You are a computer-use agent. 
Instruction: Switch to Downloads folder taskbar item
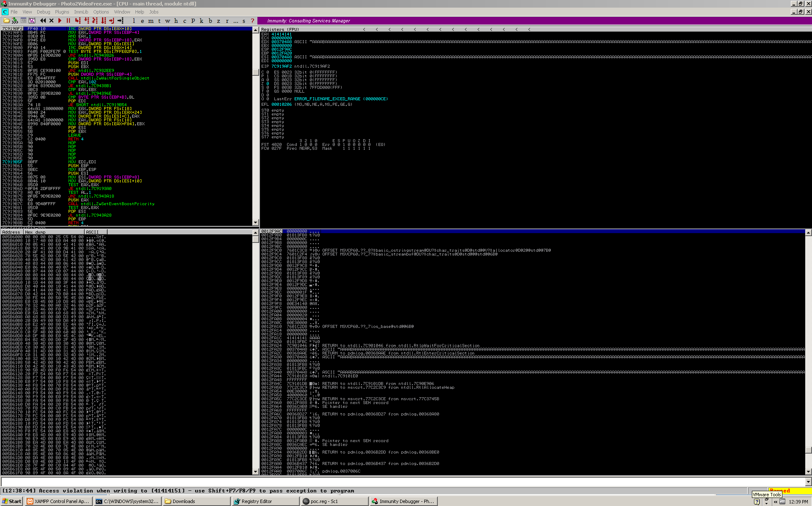196,501
